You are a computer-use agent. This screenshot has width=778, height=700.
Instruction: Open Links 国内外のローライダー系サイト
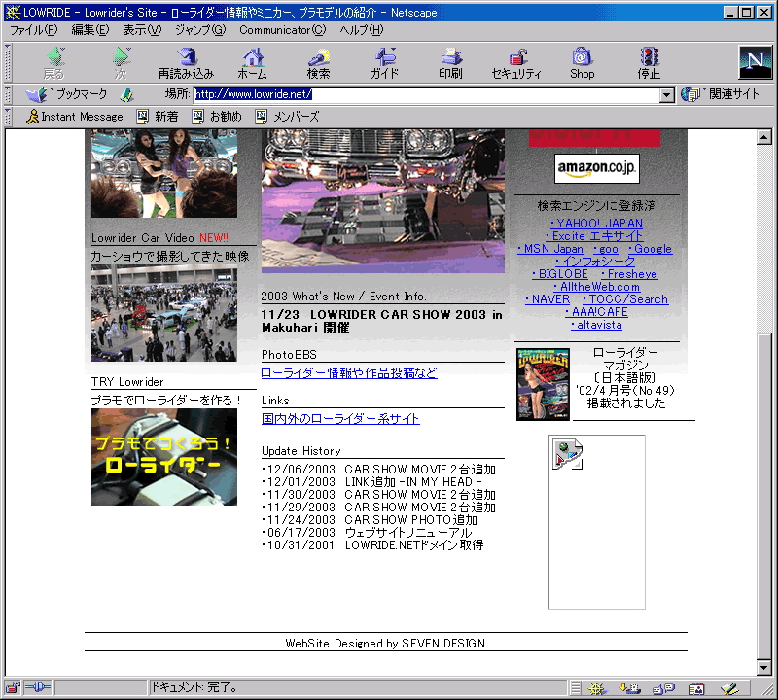(340, 419)
